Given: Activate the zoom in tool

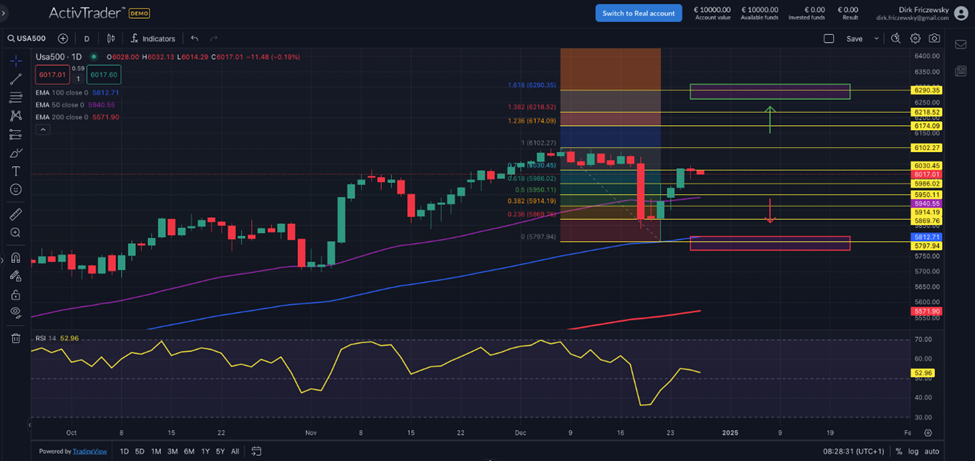Looking at the screenshot, I should (15, 232).
